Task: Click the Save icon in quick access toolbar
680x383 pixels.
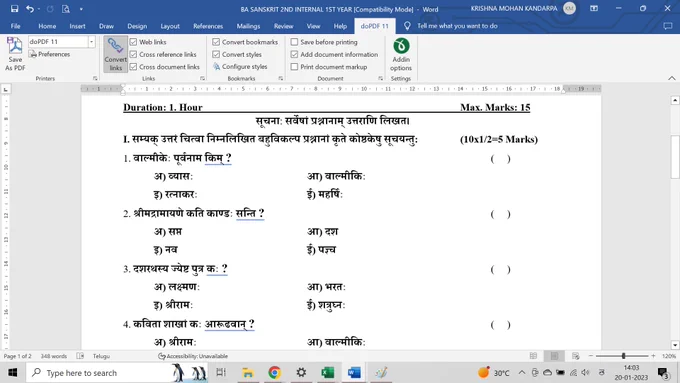Action: (14, 9)
